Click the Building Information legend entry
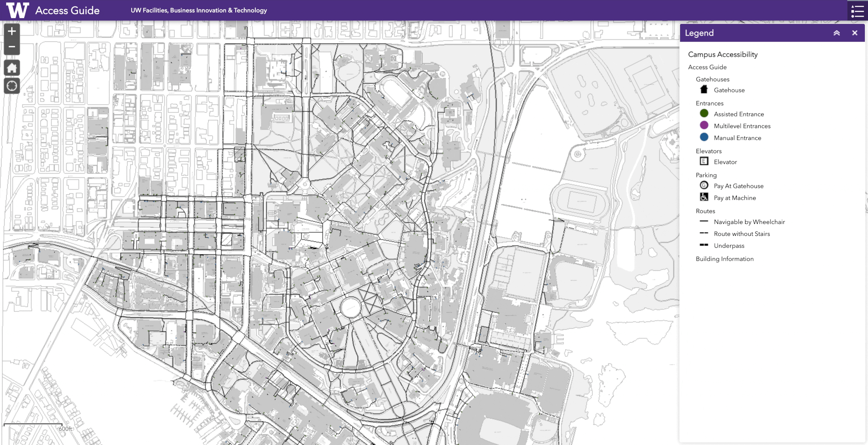Screen dimensions: 868x445 click(724, 259)
